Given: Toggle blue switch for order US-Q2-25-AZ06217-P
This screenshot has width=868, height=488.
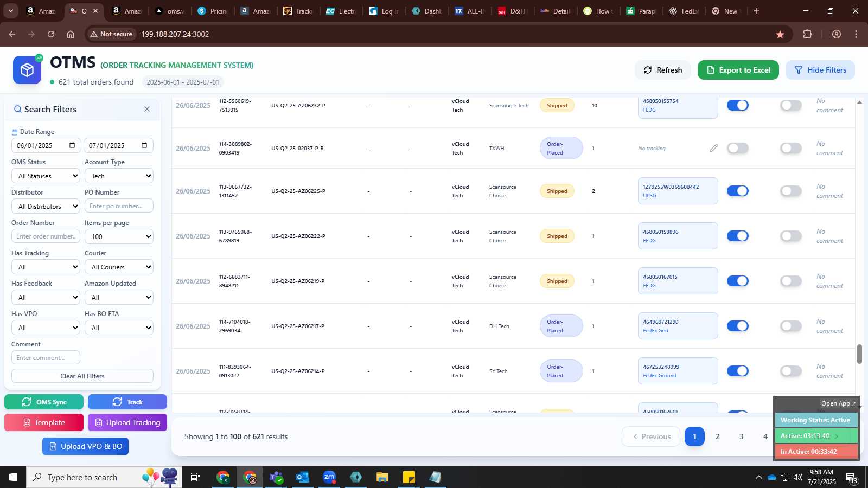Looking at the screenshot, I should point(738,326).
